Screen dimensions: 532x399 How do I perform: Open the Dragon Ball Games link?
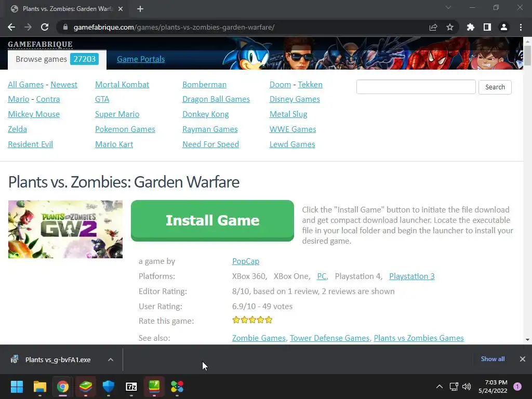[216, 99]
